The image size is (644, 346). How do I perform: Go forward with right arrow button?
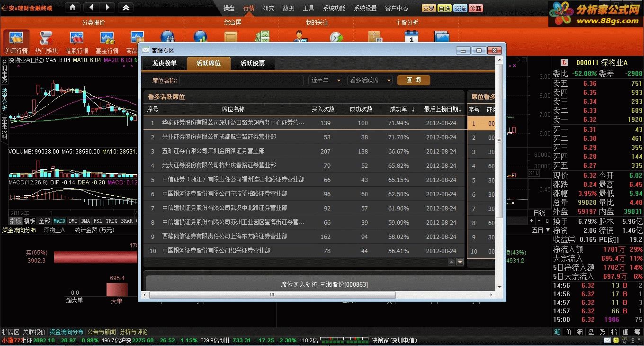click(x=107, y=8)
